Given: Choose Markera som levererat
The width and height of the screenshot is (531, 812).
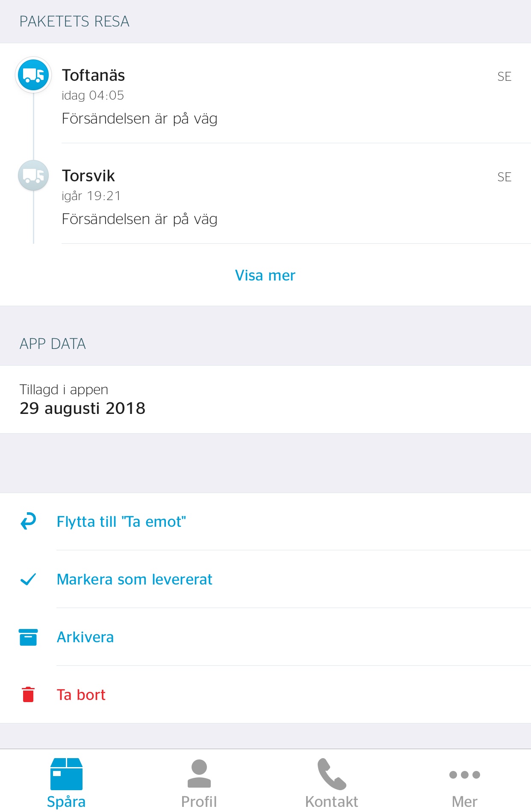Looking at the screenshot, I should [x=265, y=579].
